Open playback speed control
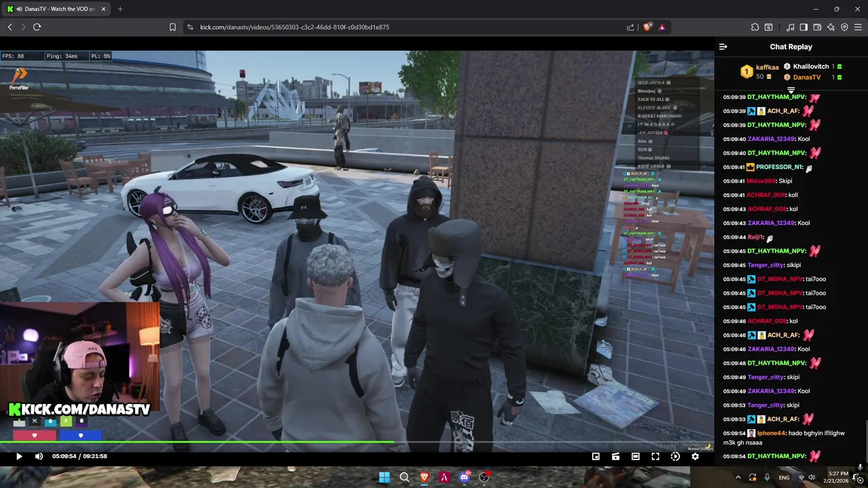Viewport: 868px width, 488px height. [675, 456]
